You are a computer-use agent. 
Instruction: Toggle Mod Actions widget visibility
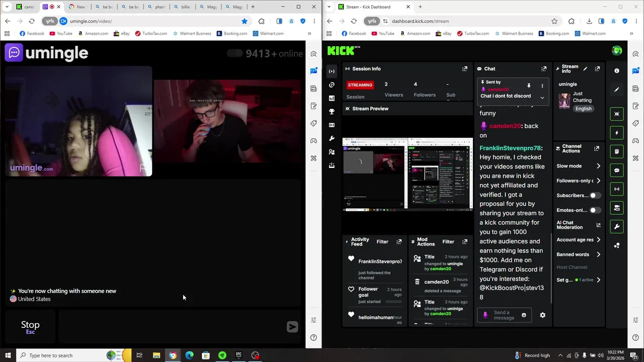[x=617, y=151]
